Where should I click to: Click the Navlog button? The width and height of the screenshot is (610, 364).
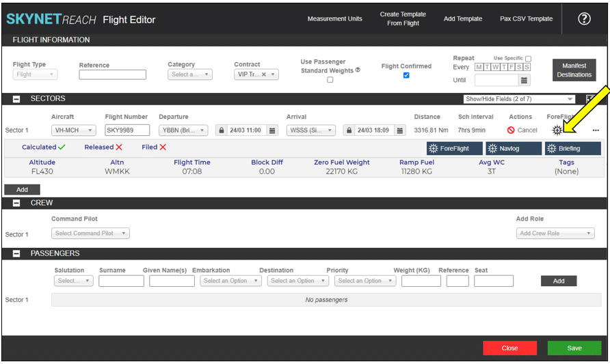[x=514, y=148]
